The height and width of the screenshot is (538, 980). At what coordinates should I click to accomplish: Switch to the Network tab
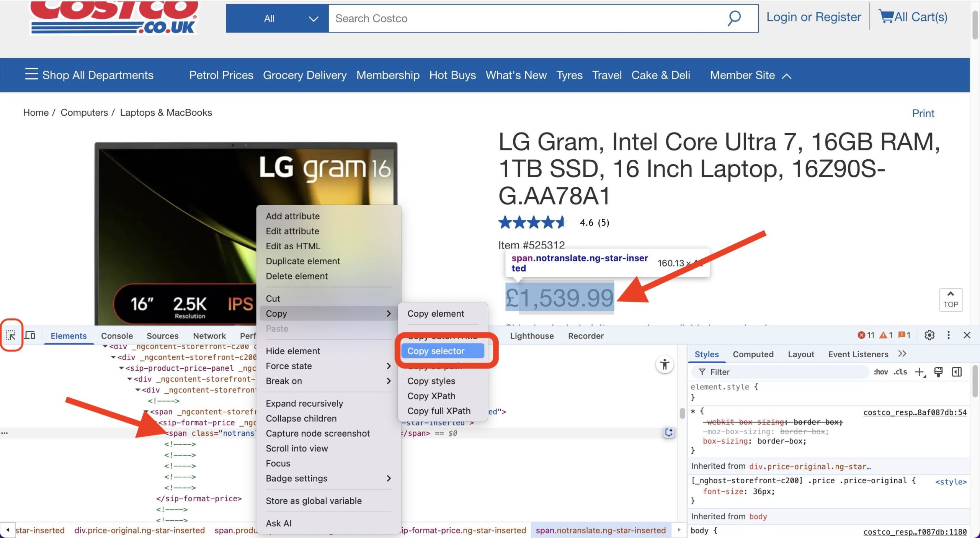209,336
